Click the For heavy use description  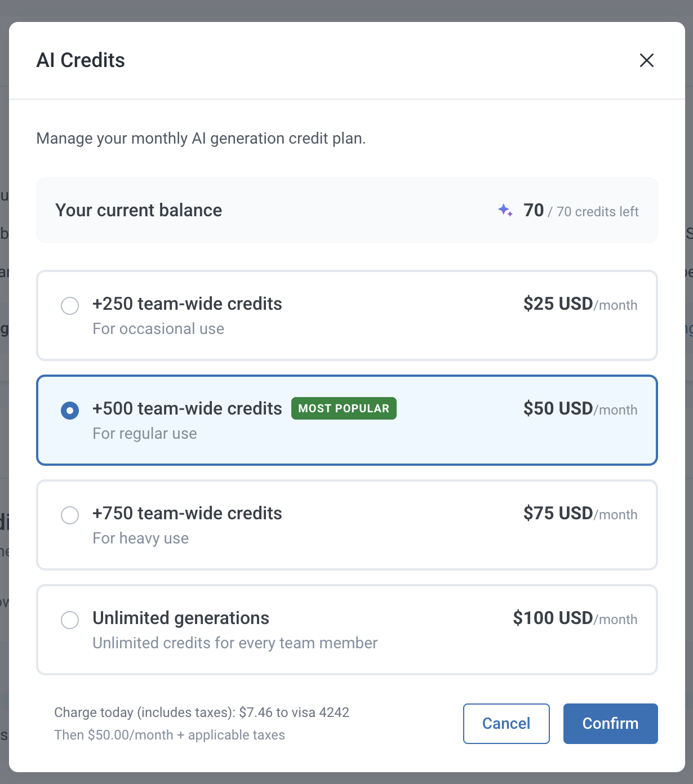pyautogui.click(x=141, y=538)
